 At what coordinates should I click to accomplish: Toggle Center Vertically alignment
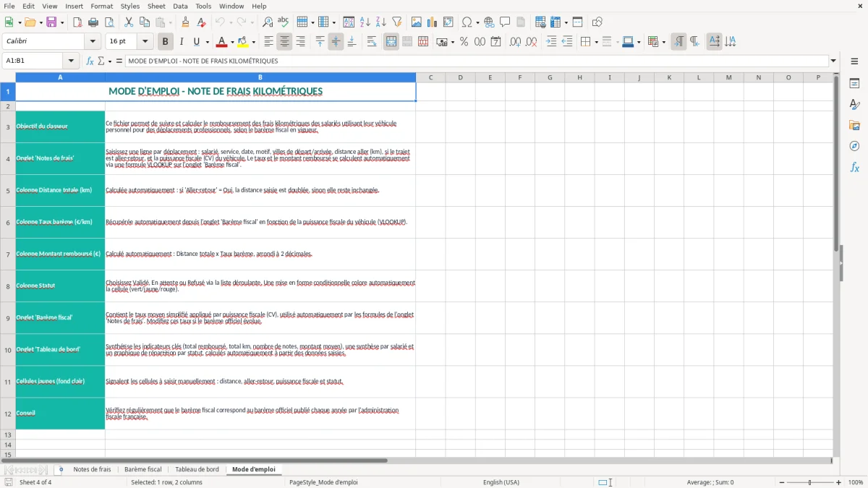point(336,42)
